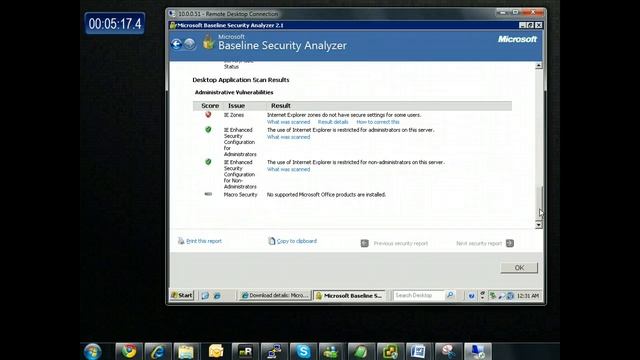Click the 00:05:17.4 timer display
Image resolution: width=640 pixels, height=360 pixels.
(x=115, y=24)
